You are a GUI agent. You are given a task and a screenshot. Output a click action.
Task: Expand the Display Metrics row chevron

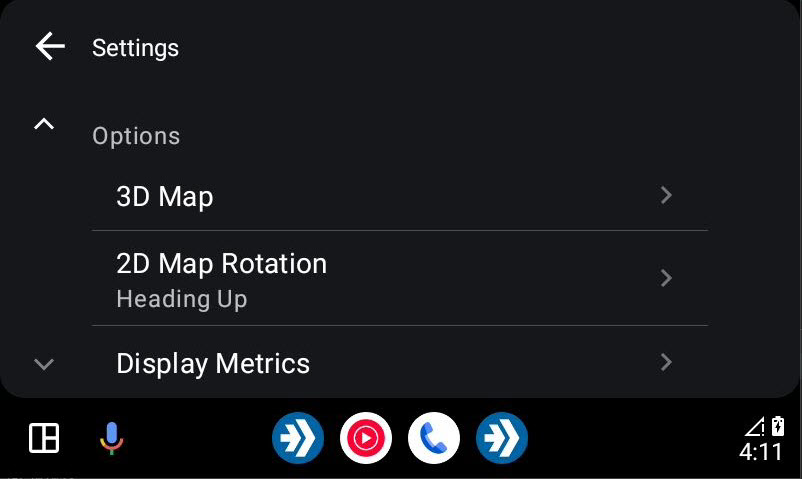pos(665,362)
